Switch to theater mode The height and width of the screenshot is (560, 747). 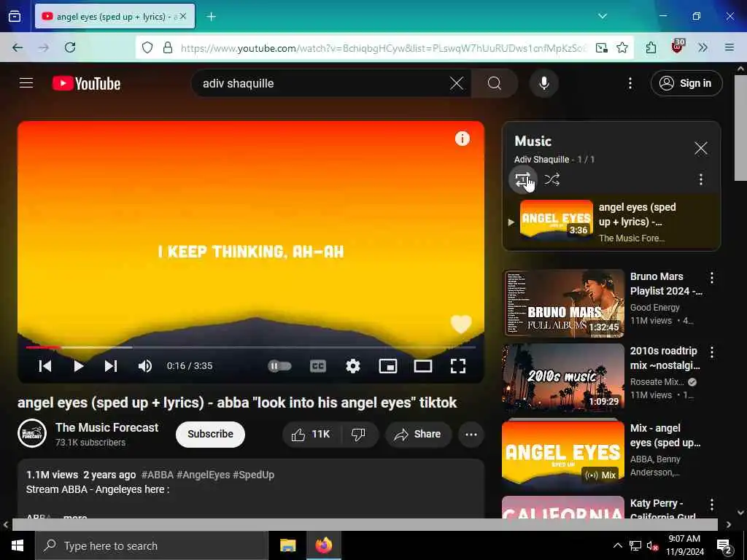tap(422, 366)
